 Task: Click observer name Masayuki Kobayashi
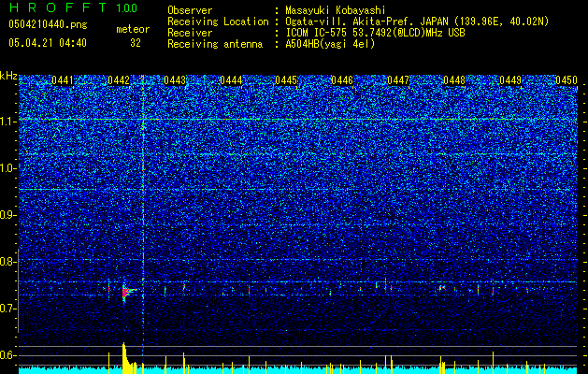[336, 10]
